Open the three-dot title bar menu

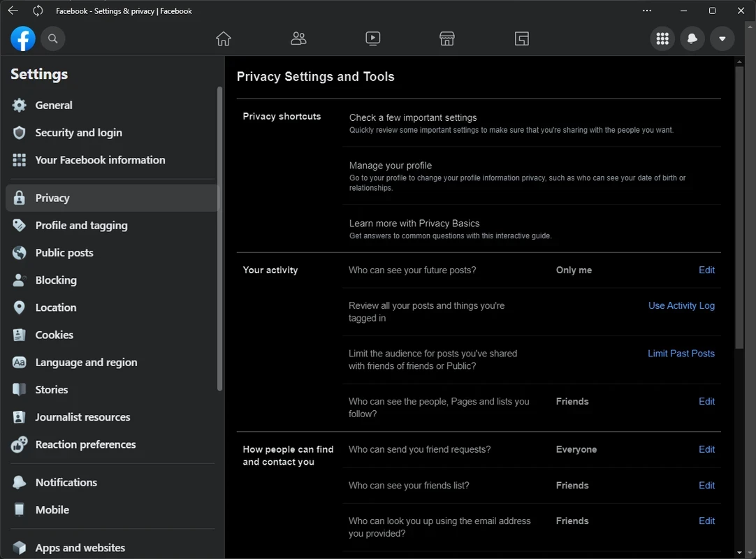point(647,10)
